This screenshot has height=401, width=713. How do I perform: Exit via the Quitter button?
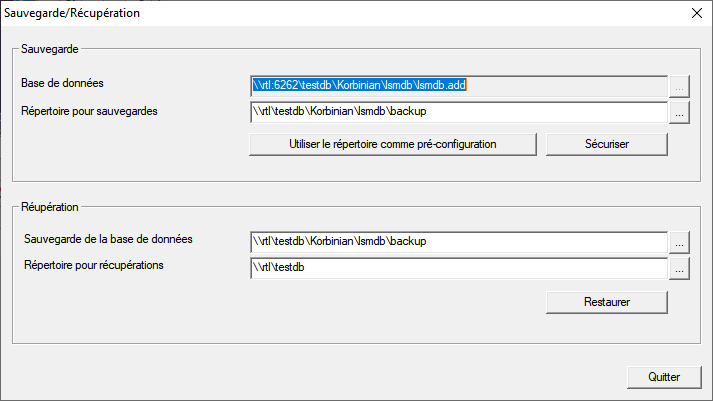[x=663, y=377]
